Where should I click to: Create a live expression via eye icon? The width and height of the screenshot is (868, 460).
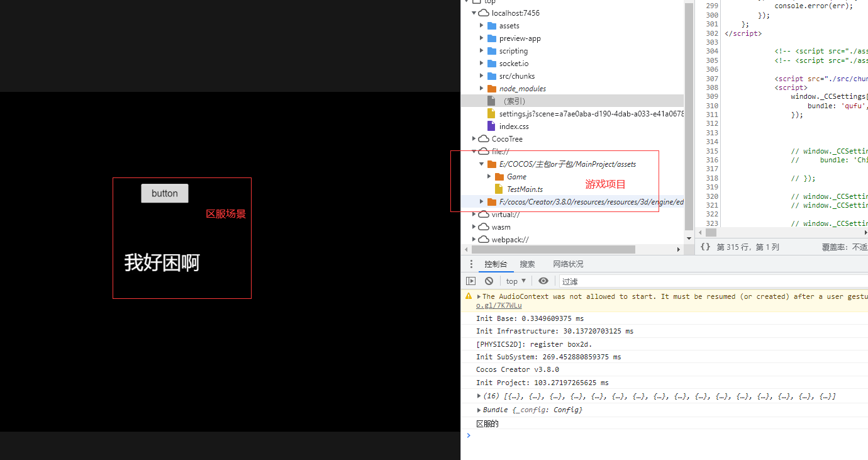click(x=543, y=281)
